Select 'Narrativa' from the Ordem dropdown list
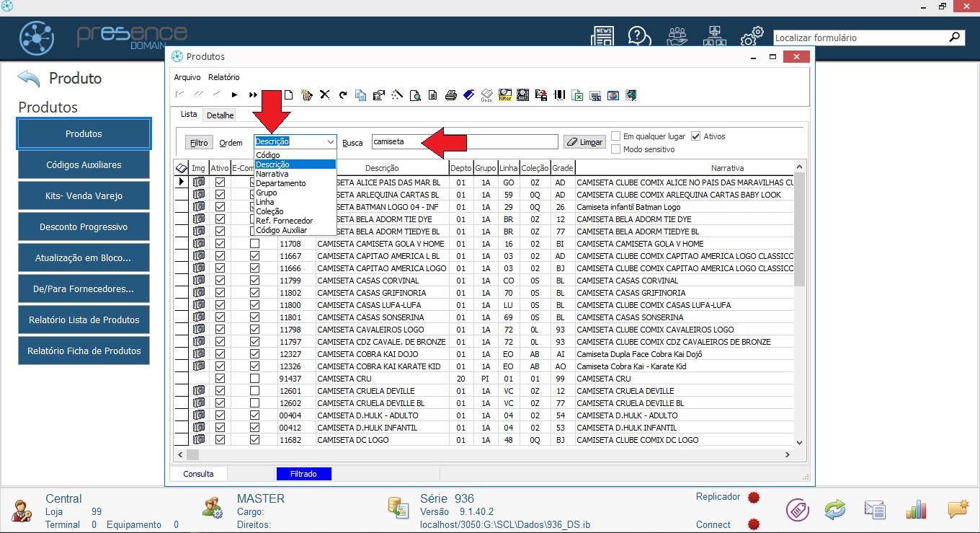 pyautogui.click(x=272, y=174)
